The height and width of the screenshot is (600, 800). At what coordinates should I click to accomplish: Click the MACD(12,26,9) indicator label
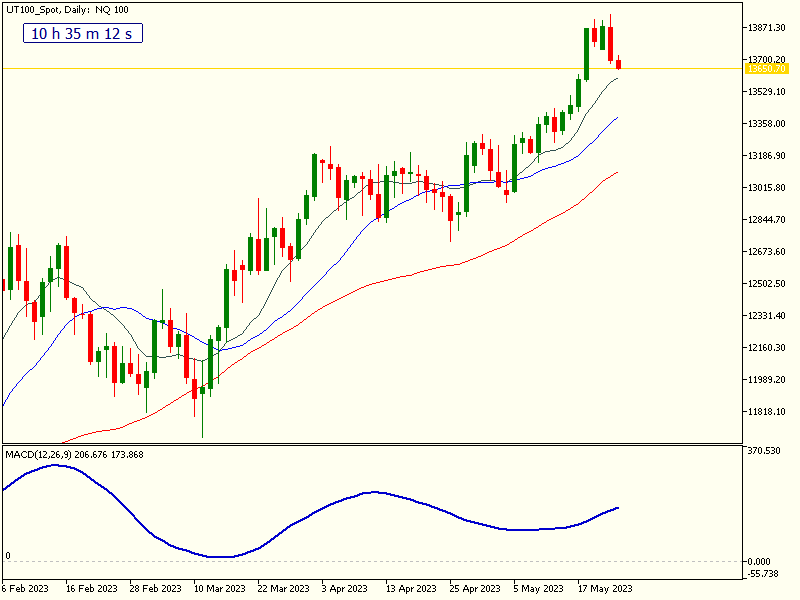74,455
